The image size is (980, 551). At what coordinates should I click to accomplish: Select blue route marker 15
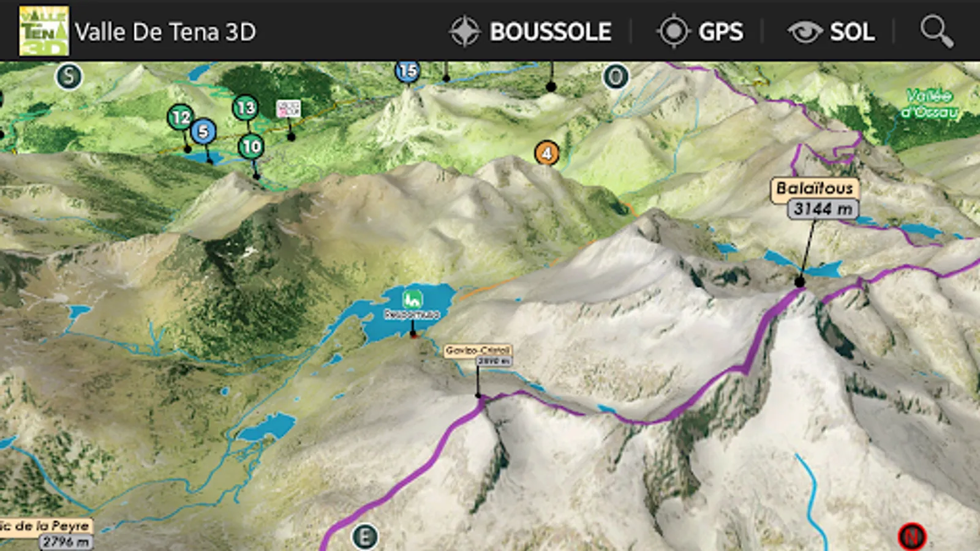click(x=407, y=72)
